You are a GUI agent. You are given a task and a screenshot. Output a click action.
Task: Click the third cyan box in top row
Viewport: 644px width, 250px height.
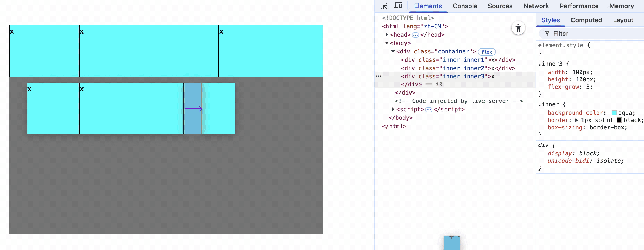[x=271, y=51]
